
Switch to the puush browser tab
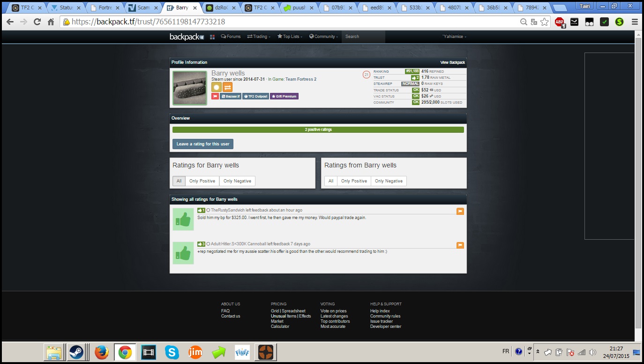(x=300, y=8)
